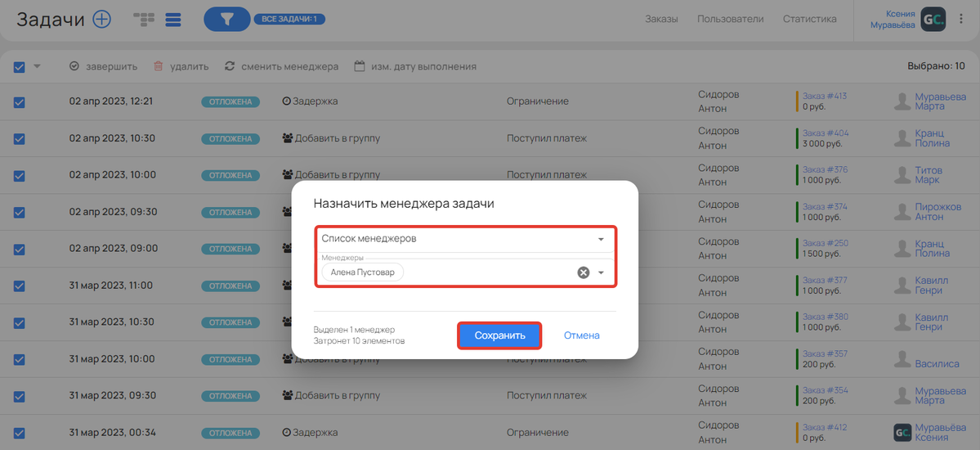Screen dimensions: 980x450
Task: Click the сменить менеджера refresh icon
Action: point(230,66)
